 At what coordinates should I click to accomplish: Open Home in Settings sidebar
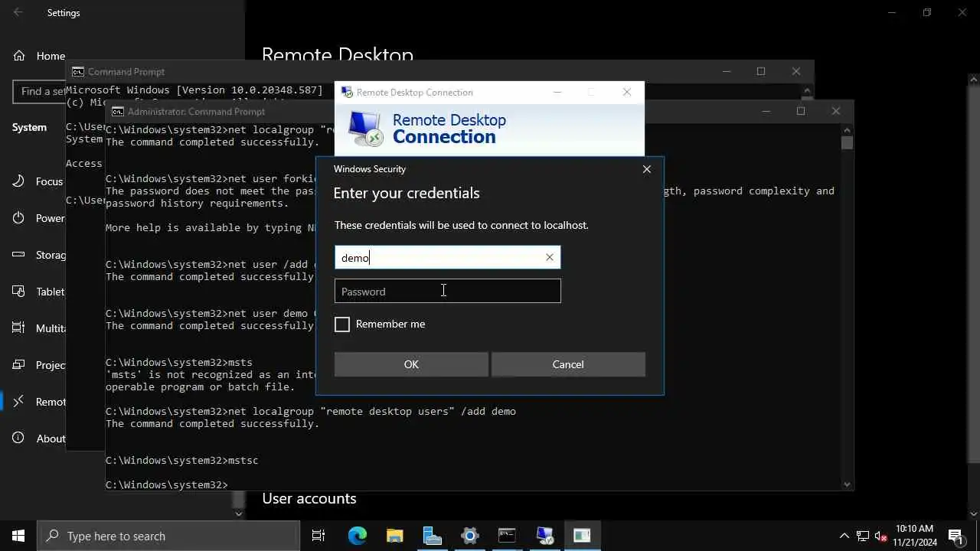tap(39, 56)
